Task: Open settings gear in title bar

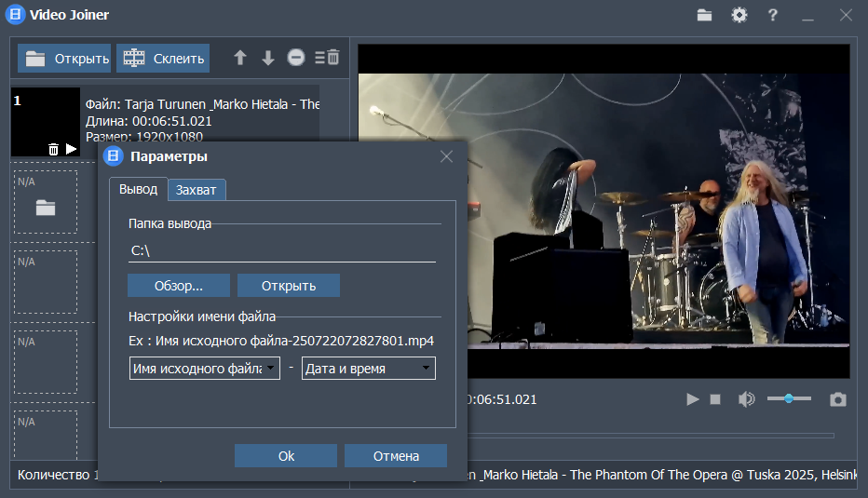Action: point(739,15)
